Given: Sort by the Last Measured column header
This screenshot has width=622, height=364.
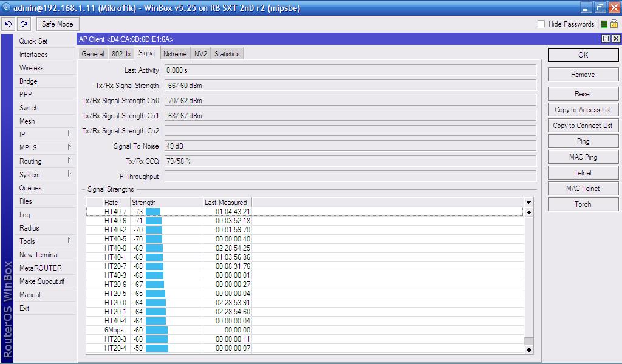Looking at the screenshot, I should (227, 202).
